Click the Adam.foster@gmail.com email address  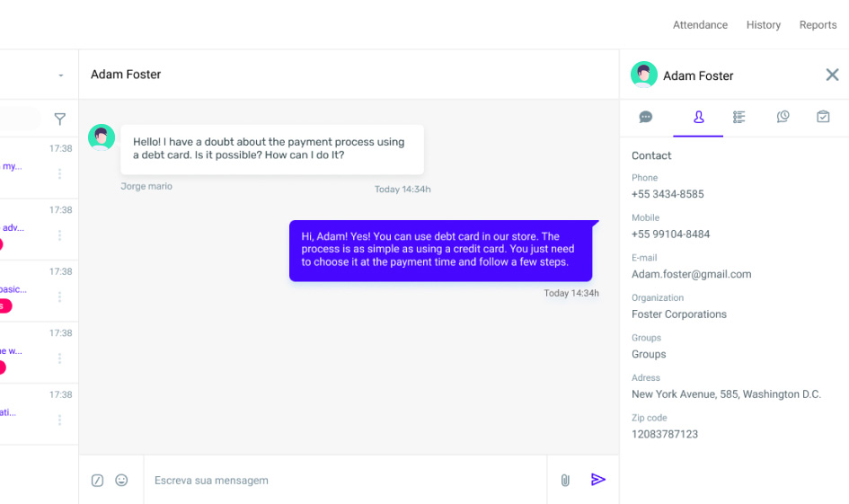691,274
